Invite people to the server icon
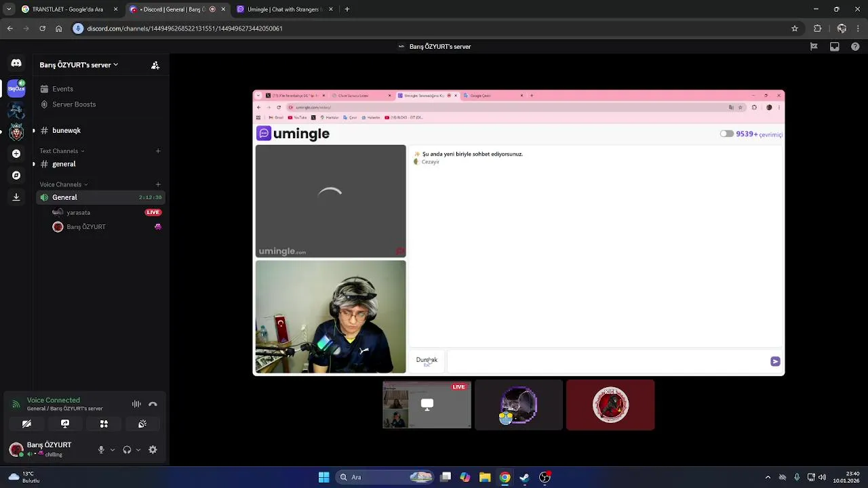 click(155, 65)
